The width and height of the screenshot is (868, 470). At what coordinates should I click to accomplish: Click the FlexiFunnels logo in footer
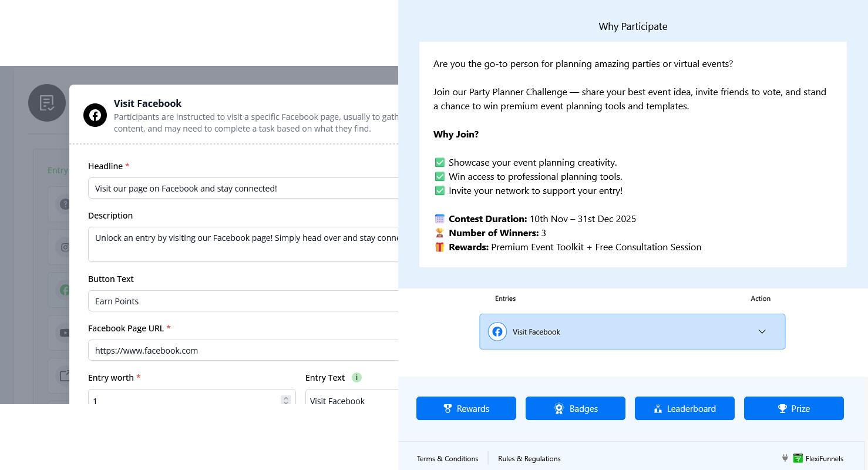pos(798,459)
